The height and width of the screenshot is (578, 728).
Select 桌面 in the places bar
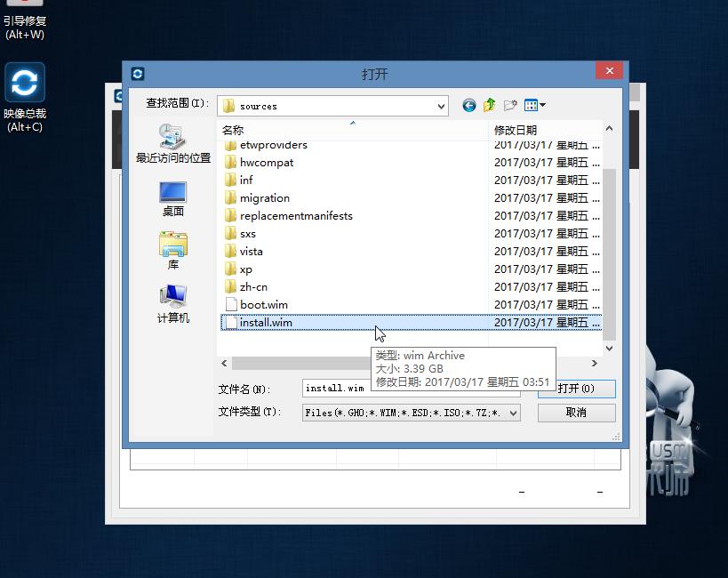[173, 199]
